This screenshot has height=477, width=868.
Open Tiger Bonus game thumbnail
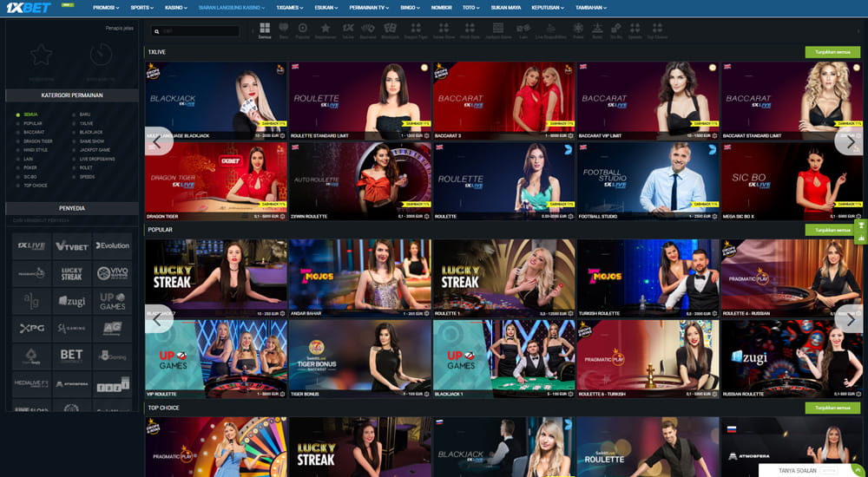tap(360, 358)
